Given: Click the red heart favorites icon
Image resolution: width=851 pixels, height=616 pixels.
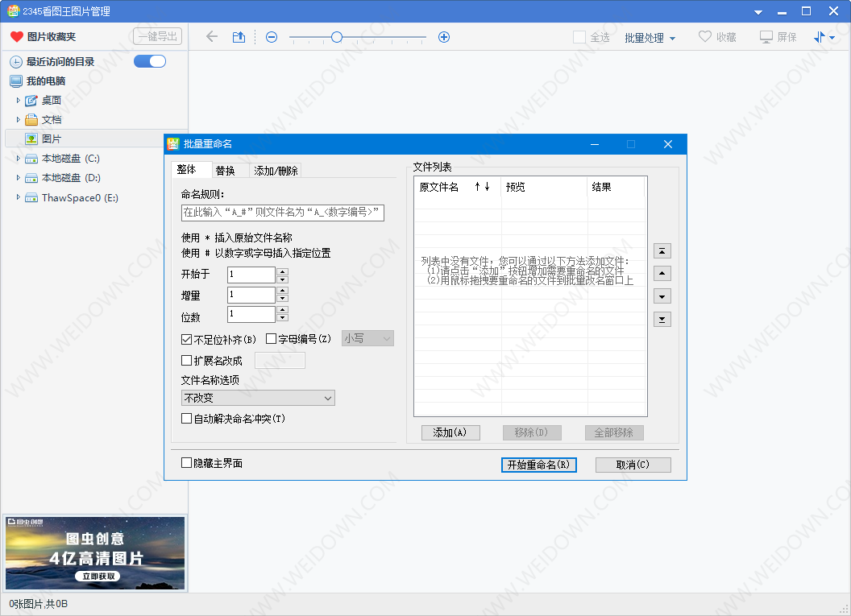Looking at the screenshot, I should [x=17, y=36].
